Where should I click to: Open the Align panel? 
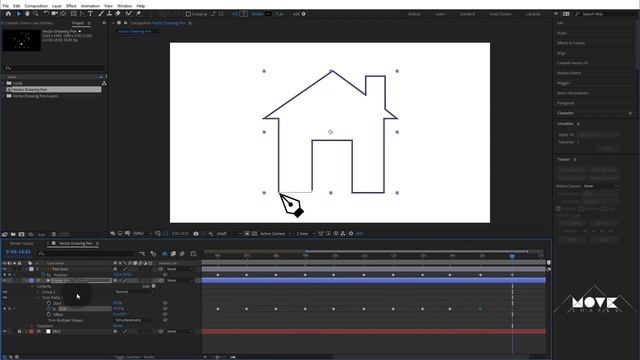coord(561,53)
